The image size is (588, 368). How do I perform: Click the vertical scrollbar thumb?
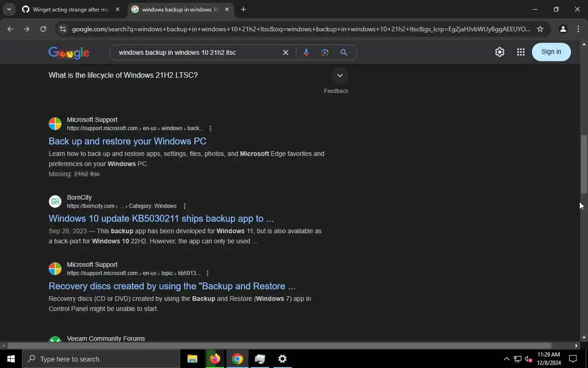click(x=584, y=164)
